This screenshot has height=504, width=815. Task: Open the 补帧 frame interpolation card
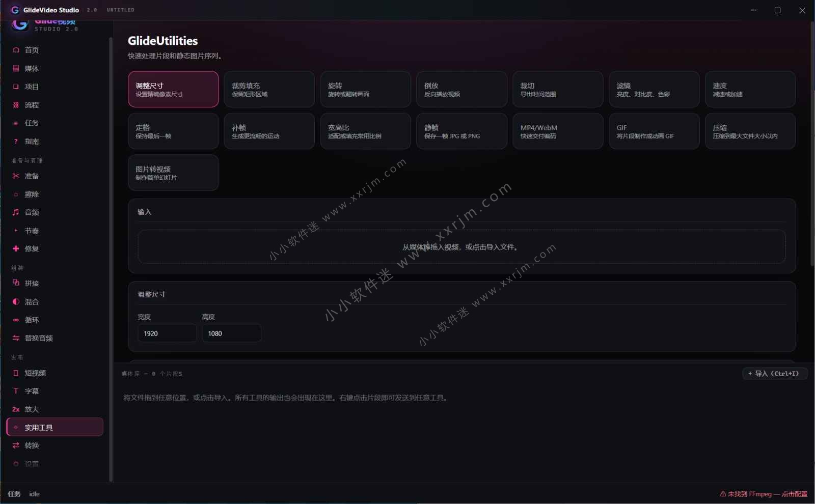[x=269, y=131]
